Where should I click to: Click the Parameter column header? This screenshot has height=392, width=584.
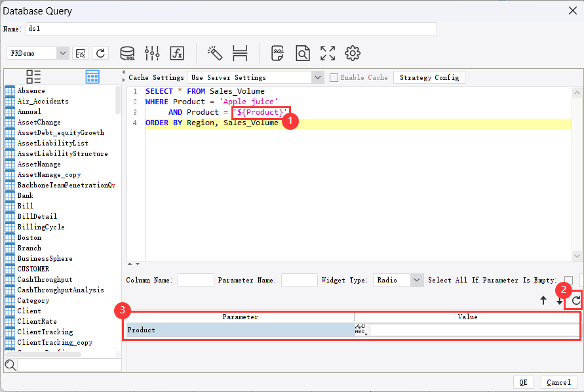coord(241,317)
